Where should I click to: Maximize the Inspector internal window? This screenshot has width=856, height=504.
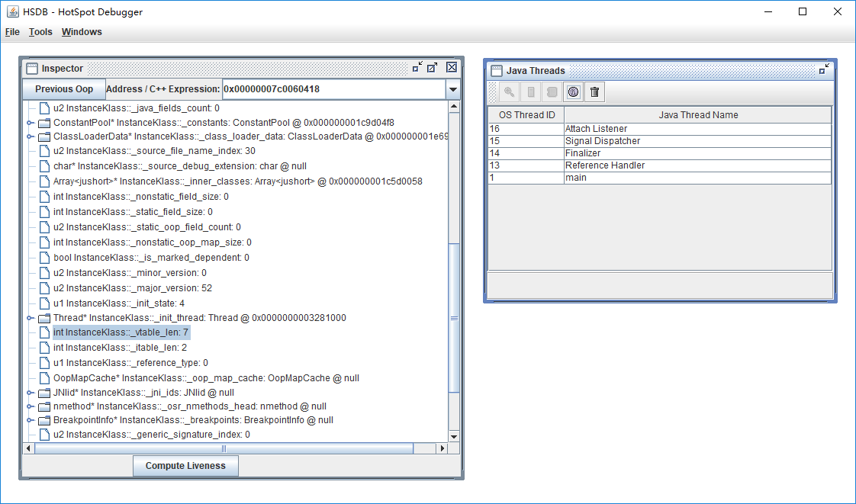click(433, 67)
